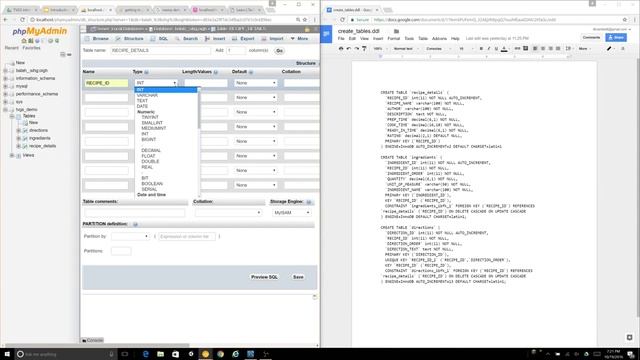Open the Add-ons menu in Google Docs
The width and height of the screenshot is (640, 360).
pyautogui.click(x=439, y=38)
